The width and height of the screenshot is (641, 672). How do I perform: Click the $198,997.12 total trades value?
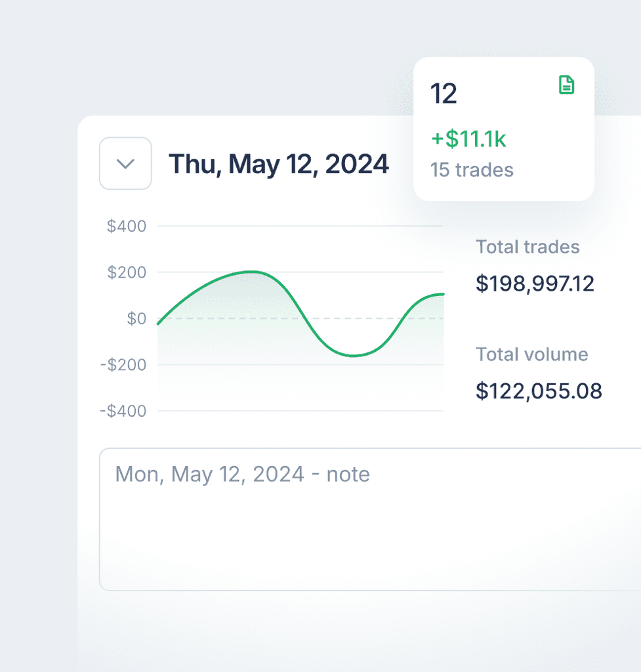click(535, 283)
